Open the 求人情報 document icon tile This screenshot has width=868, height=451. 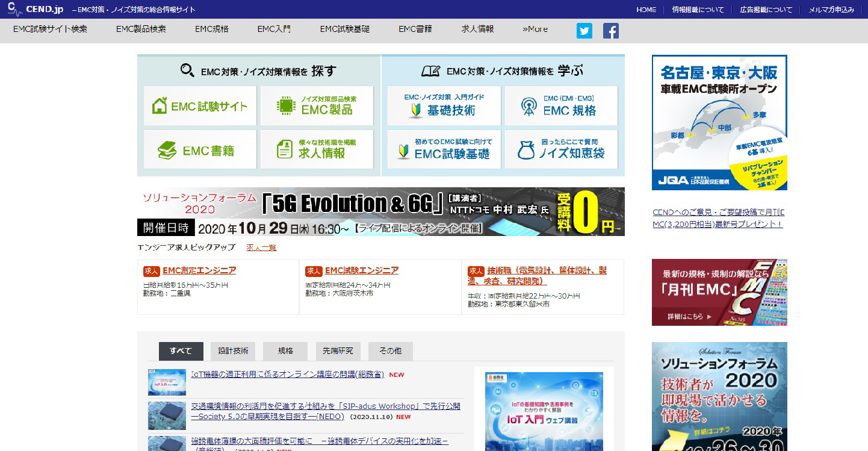317,150
